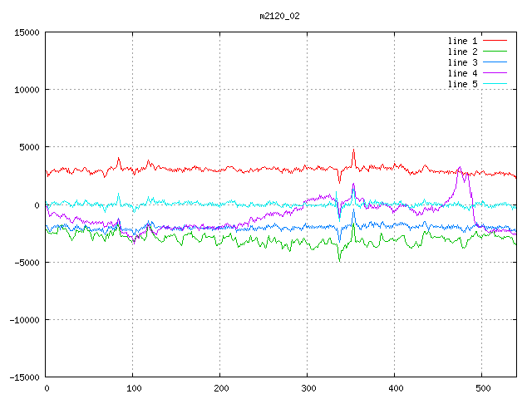Click x-axis label 300
This screenshot has width=532, height=399.
coord(308,388)
